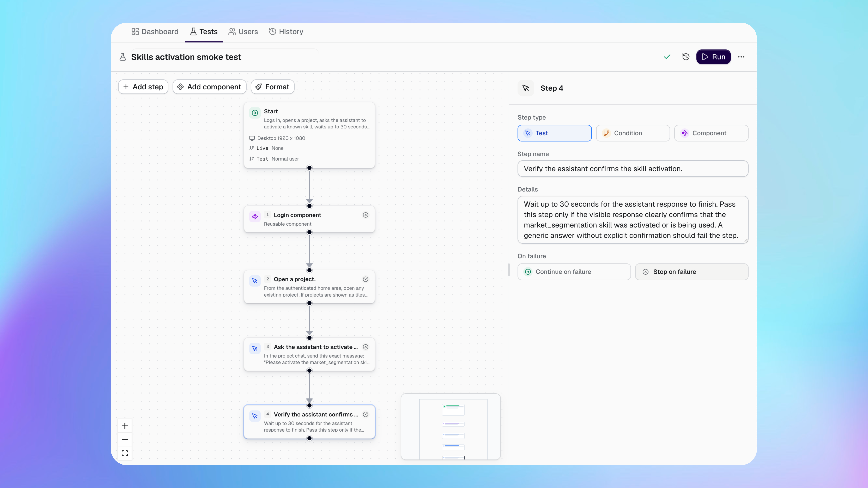Choose Continue on failure
Image resolution: width=868 pixels, height=488 pixels.
point(574,272)
